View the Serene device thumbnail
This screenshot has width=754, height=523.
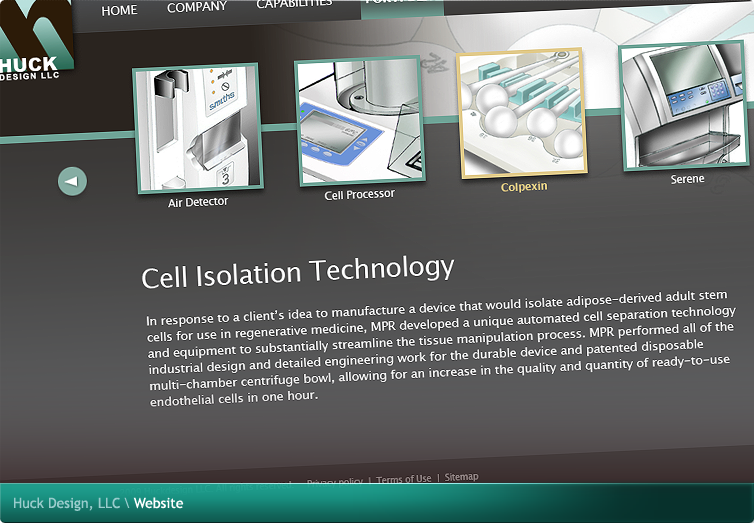pos(685,106)
